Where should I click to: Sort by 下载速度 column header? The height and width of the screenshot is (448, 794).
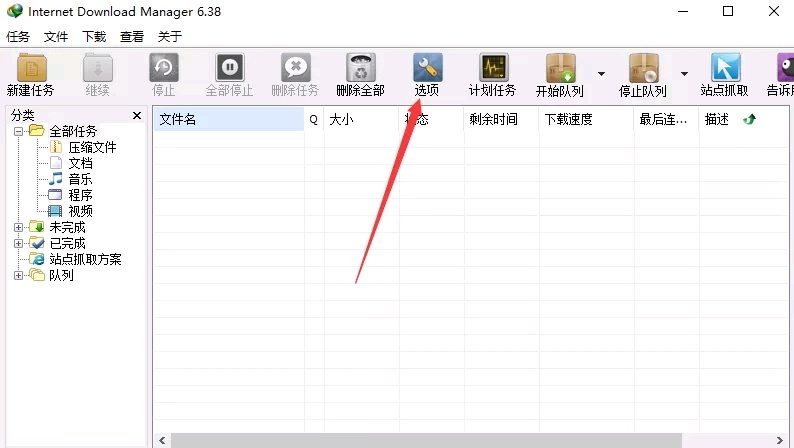586,119
